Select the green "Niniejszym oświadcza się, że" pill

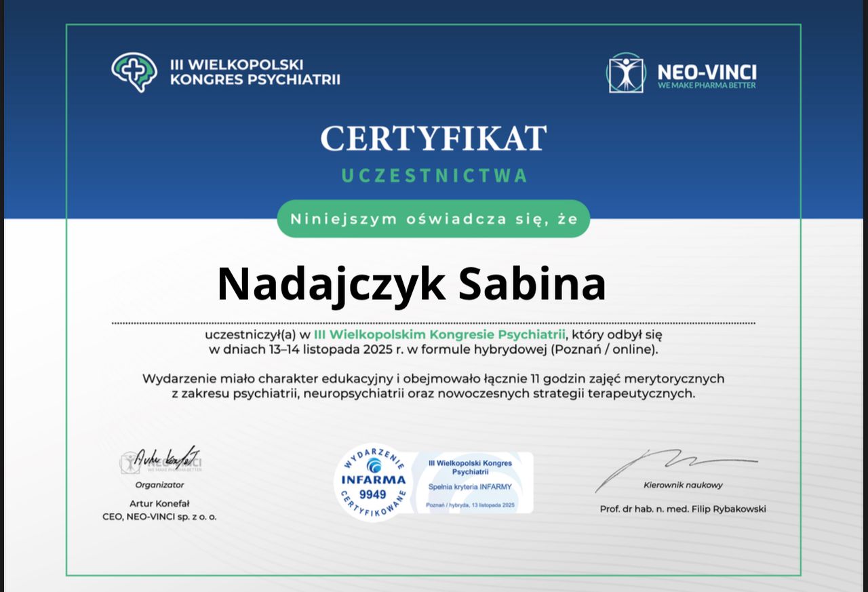[x=433, y=219]
